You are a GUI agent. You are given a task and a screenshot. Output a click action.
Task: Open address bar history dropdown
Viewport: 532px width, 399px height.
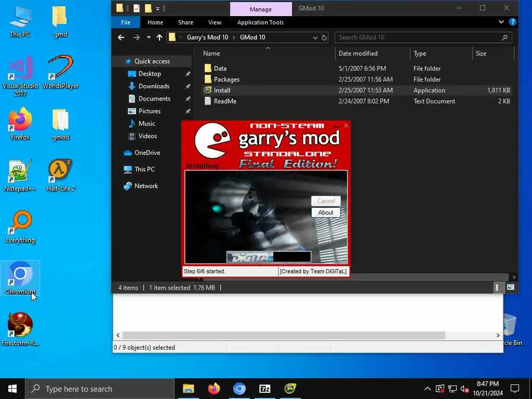click(x=315, y=37)
